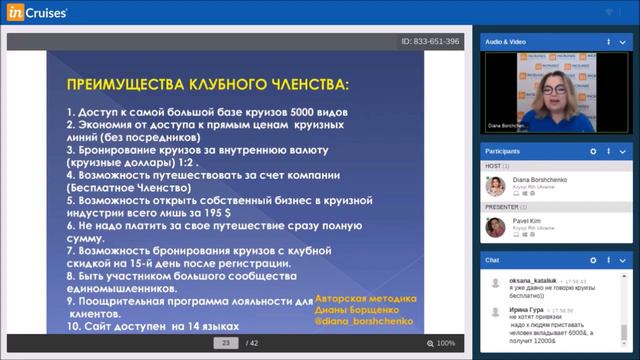Open Chat panel kebab menu
Screen dimensions: 640x360
tap(609, 260)
